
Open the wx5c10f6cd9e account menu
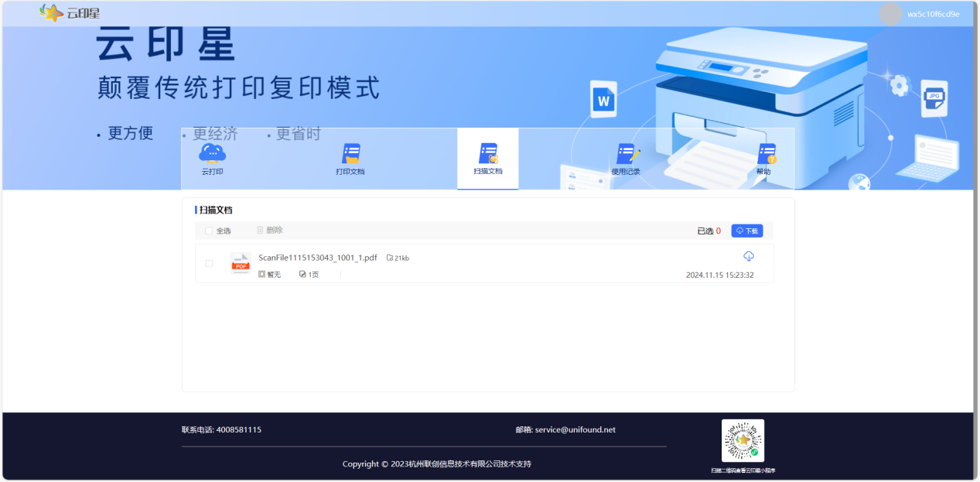click(934, 14)
